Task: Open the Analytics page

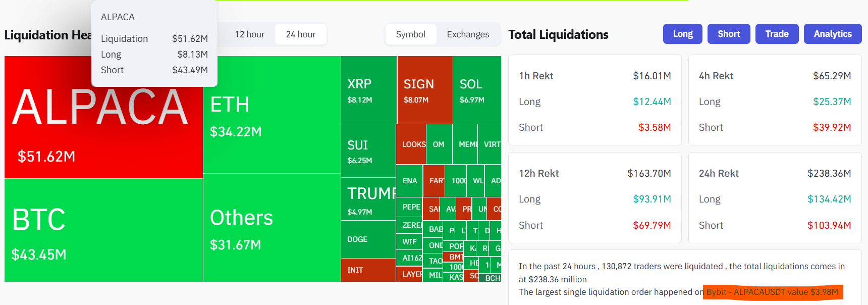Action: click(x=832, y=34)
